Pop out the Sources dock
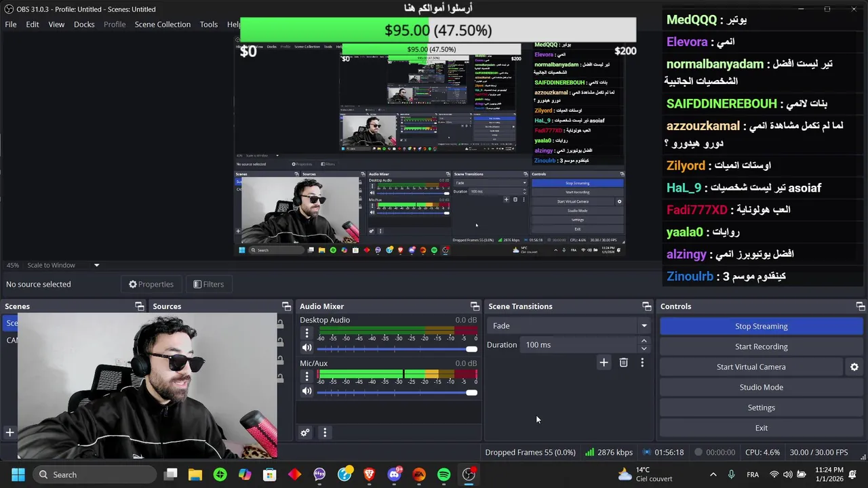This screenshot has height=488, width=868. pyautogui.click(x=286, y=306)
